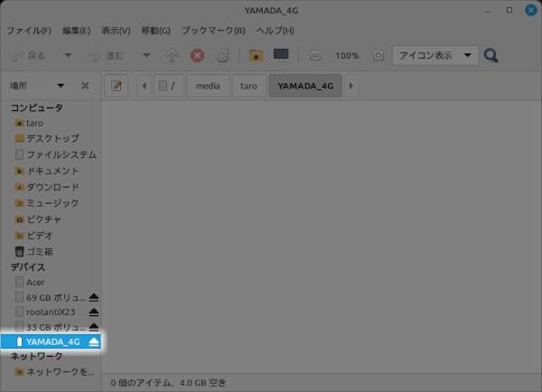Image resolution: width=542 pixels, height=392 pixels.
Task: Select YAMADA_4G in the device list
Action: click(51, 342)
